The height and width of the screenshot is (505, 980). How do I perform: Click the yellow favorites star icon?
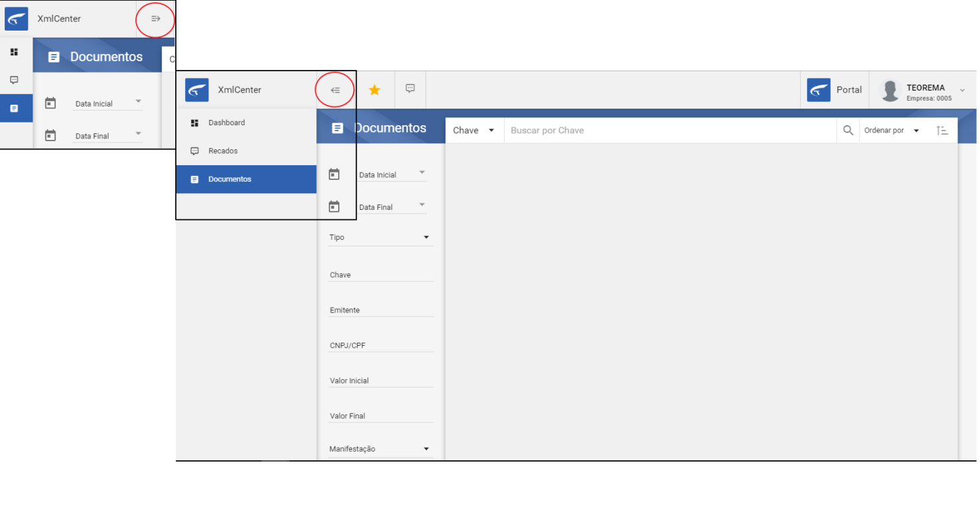(375, 90)
